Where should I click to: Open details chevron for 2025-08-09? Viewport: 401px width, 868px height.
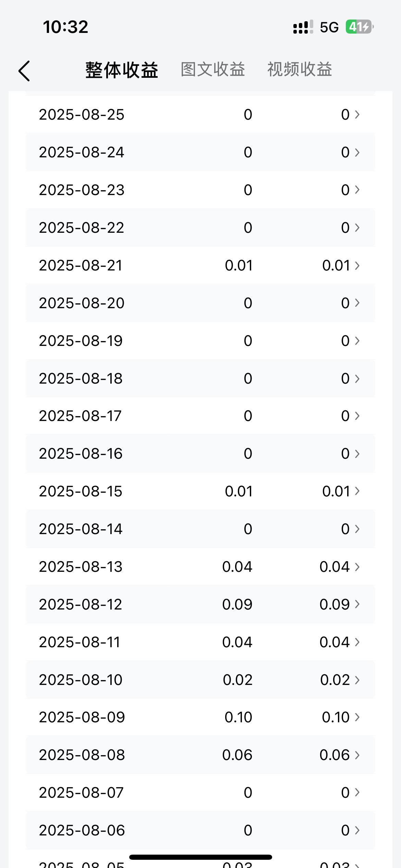click(x=357, y=717)
